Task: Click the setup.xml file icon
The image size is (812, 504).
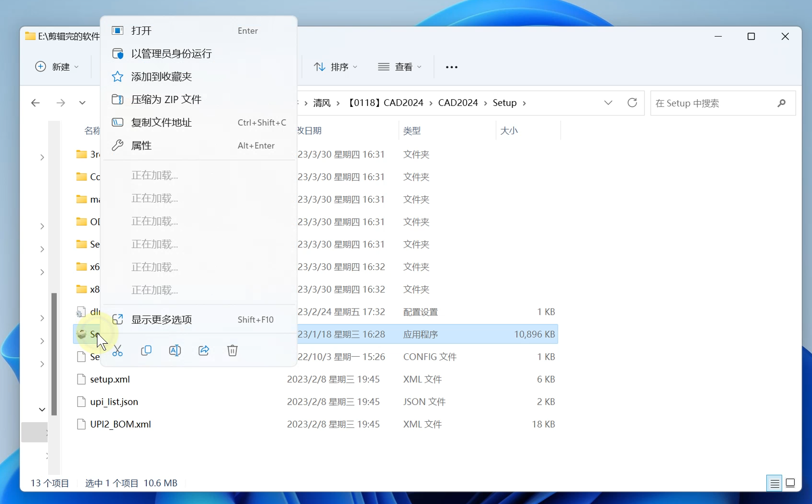Action: point(81,379)
